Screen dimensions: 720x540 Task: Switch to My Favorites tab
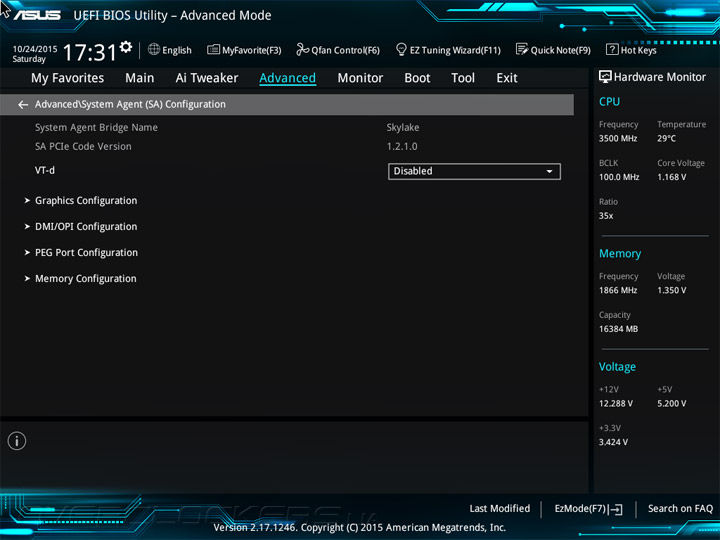pyautogui.click(x=68, y=78)
